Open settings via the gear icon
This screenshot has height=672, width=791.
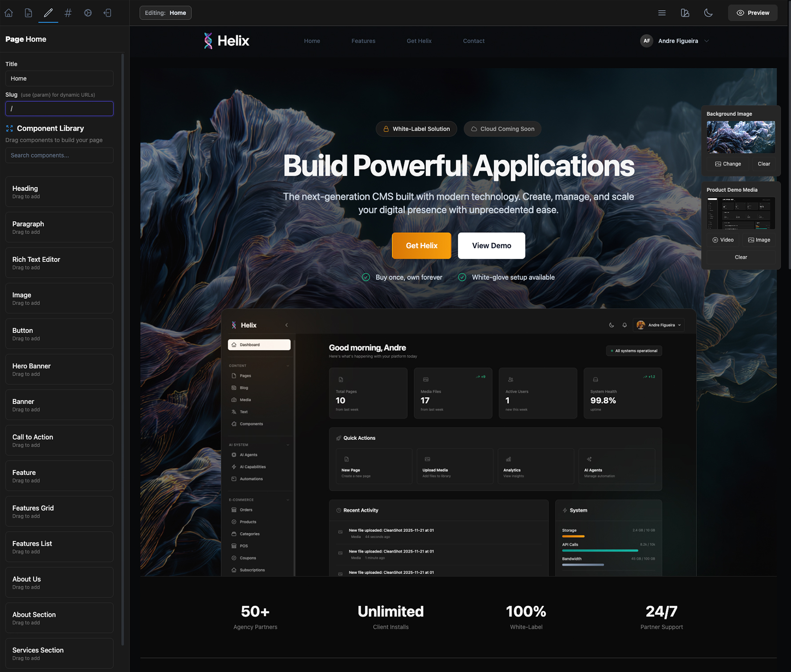click(88, 13)
